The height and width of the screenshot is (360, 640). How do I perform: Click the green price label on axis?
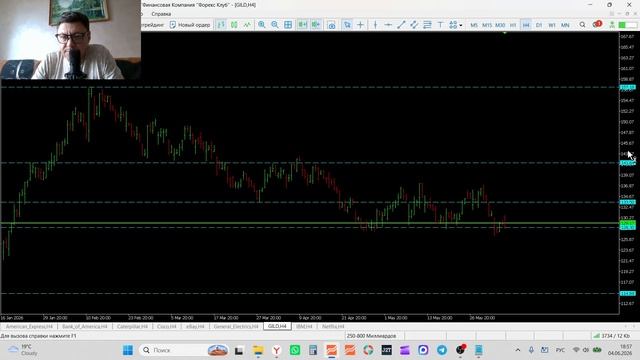(x=627, y=224)
